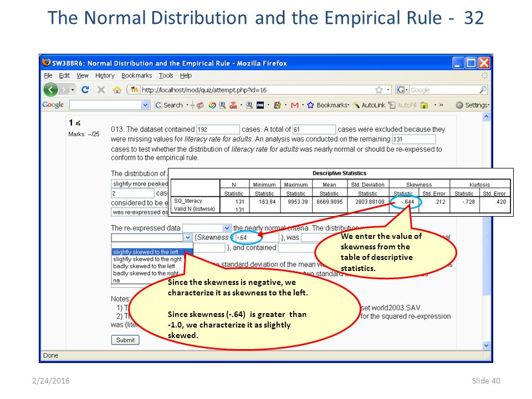This screenshot has height=399, width=532.
Task: Open the Tools menu
Action: (x=166, y=75)
